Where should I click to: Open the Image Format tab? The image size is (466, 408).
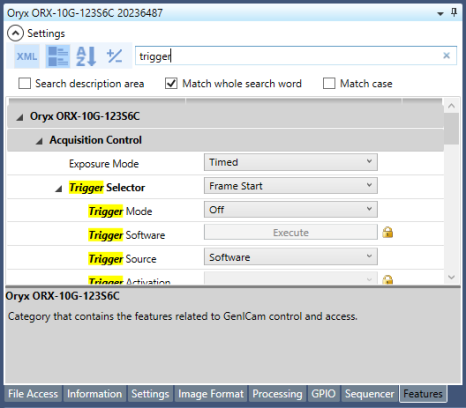point(211,394)
